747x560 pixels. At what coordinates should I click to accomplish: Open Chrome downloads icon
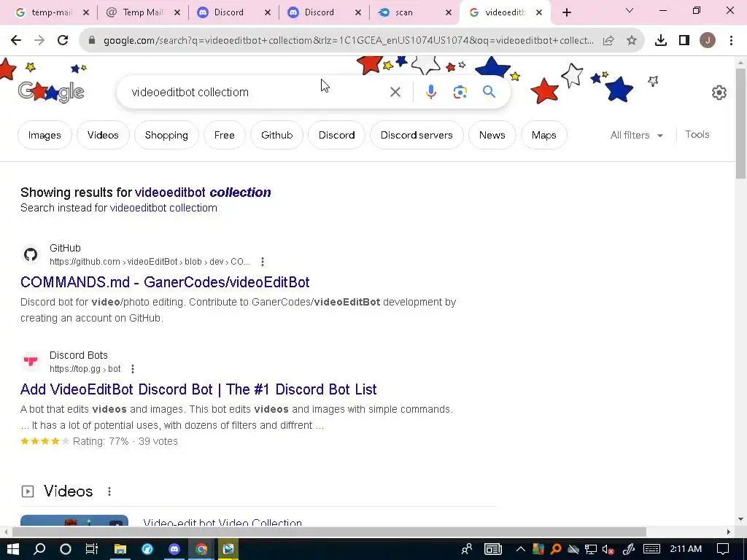(660, 41)
